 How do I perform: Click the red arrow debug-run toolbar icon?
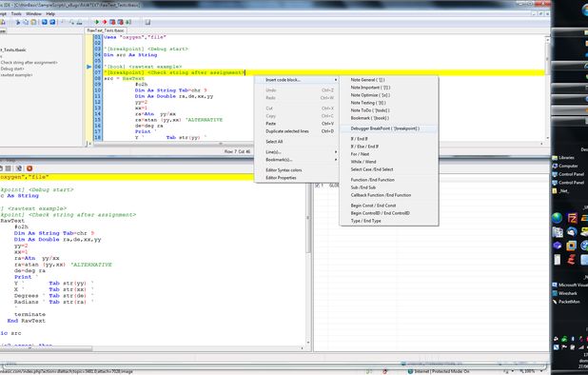pyautogui.click(x=105, y=22)
